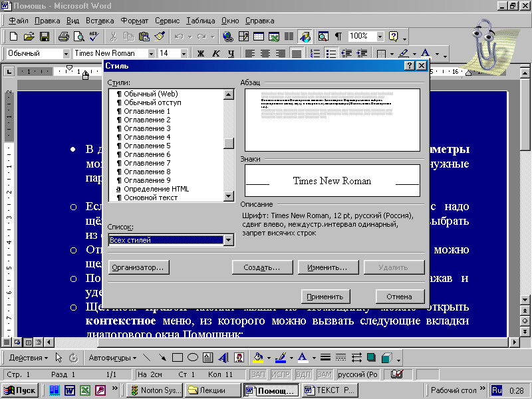Open the Таблица menu
This screenshot has width=532, height=399.
(x=201, y=21)
